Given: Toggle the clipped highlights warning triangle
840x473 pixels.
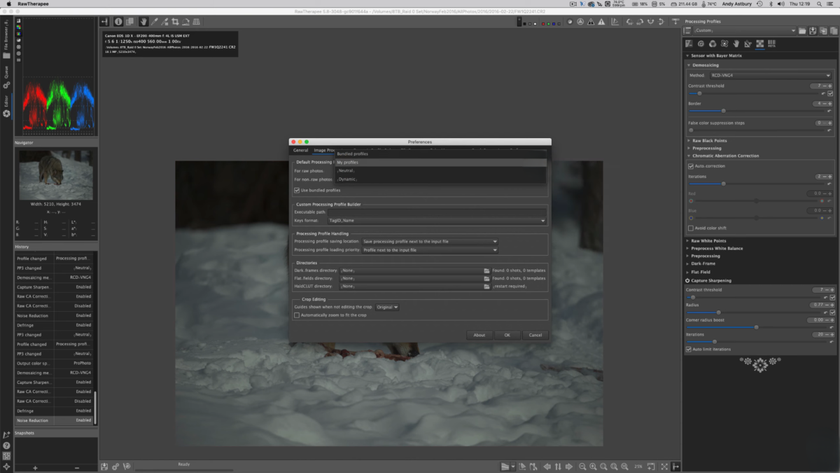Looking at the screenshot, I should [x=602, y=22].
